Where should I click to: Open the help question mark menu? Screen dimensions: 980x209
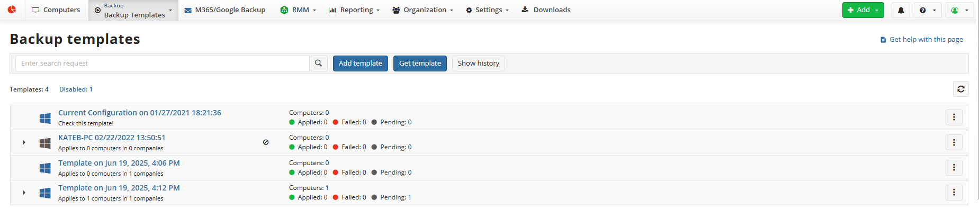pyautogui.click(x=928, y=10)
